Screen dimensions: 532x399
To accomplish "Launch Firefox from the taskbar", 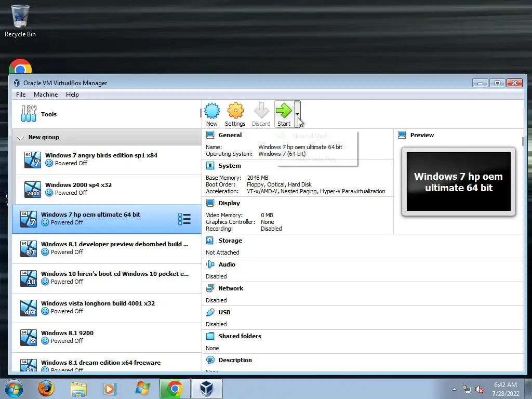I will (x=46, y=389).
